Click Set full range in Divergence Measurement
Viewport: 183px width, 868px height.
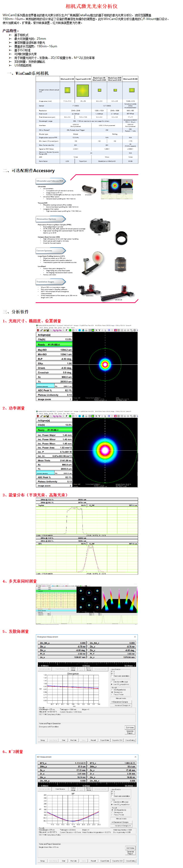(73, 669)
